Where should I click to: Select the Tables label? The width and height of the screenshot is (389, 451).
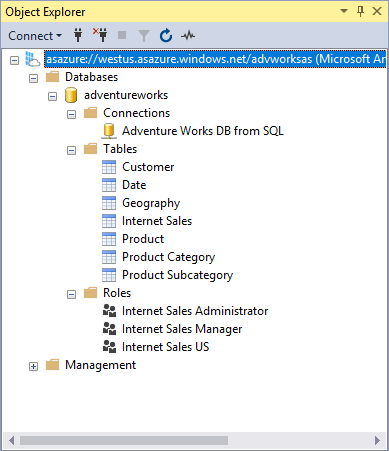click(x=120, y=149)
